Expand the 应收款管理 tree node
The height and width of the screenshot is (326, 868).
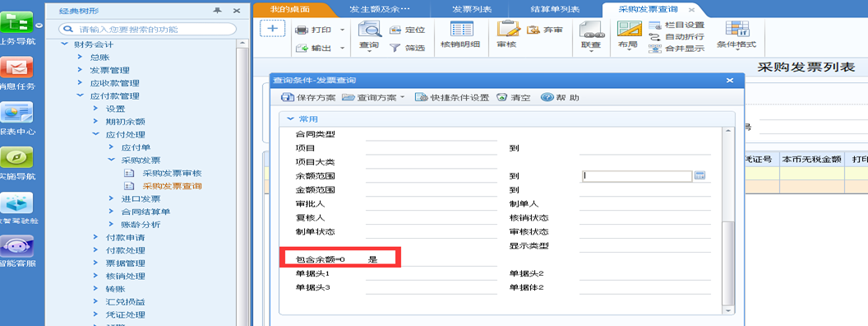tap(80, 83)
